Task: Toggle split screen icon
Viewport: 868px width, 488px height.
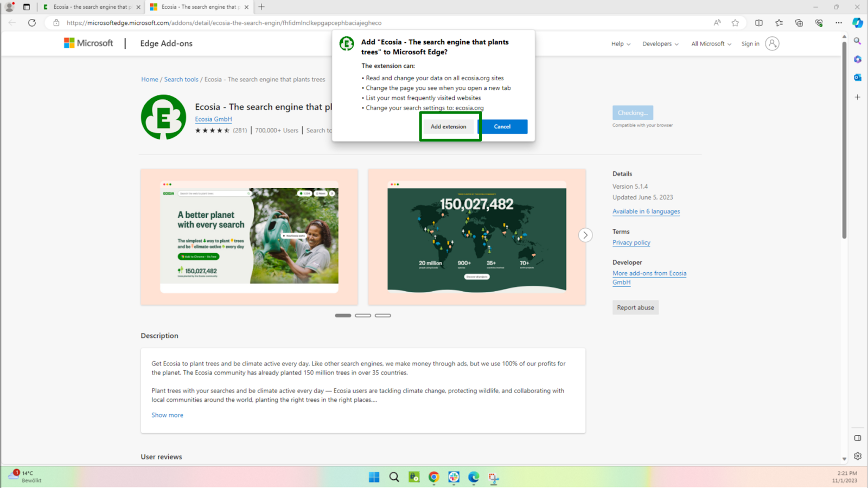Action: 759,23
